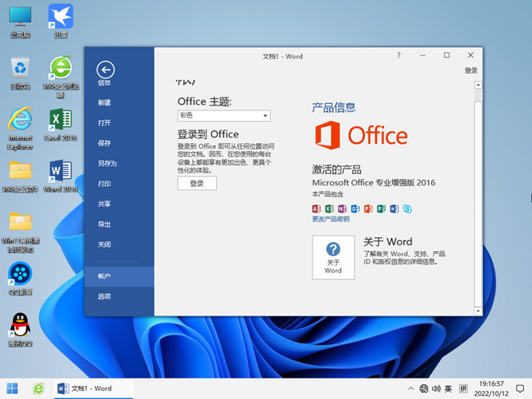Open the 360安全软件 folder icon
The width and height of the screenshot is (532, 399).
20,177
